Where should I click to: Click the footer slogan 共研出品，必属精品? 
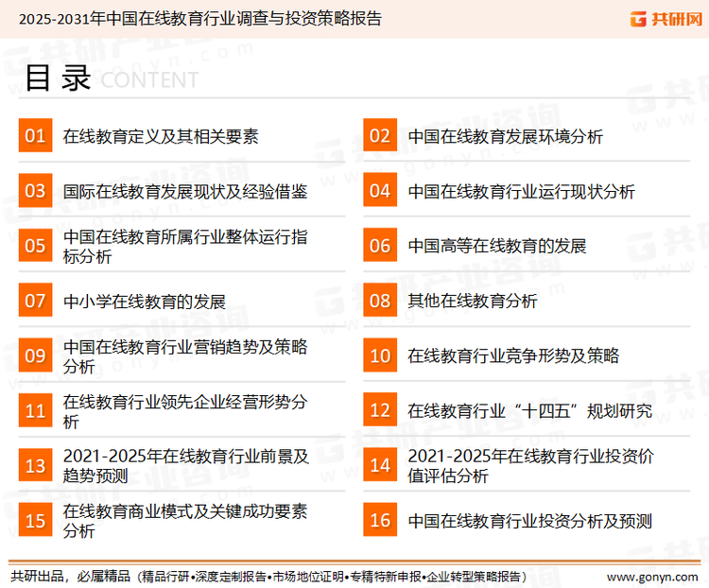tap(70, 577)
